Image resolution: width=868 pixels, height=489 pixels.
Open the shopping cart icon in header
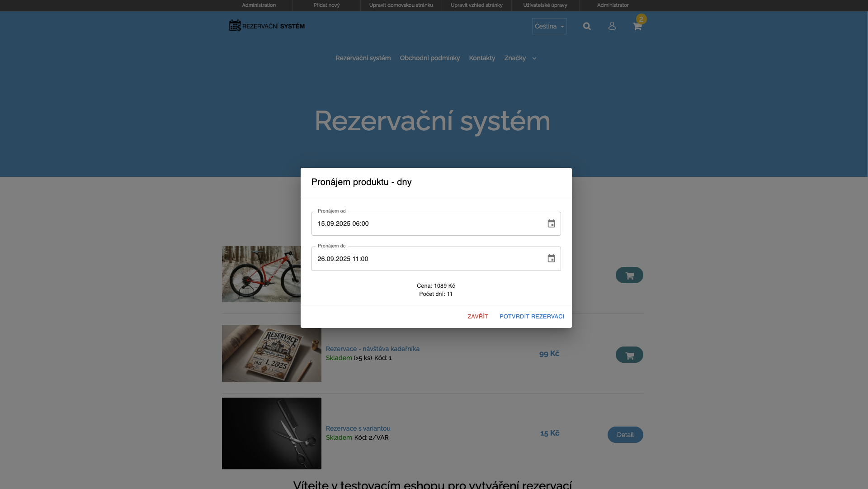point(637,26)
